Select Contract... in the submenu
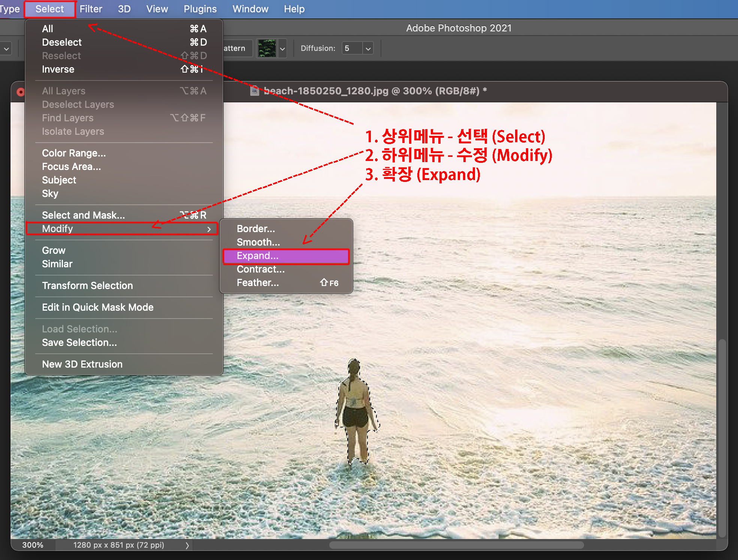738x560 pixels. pyautogui.click(x=261, y=269)
